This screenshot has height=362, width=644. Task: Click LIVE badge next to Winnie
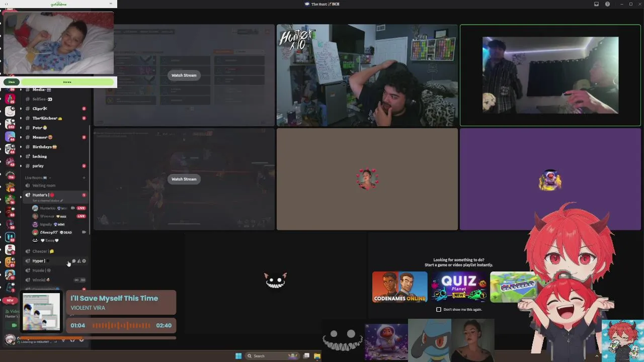pos(81,216)
